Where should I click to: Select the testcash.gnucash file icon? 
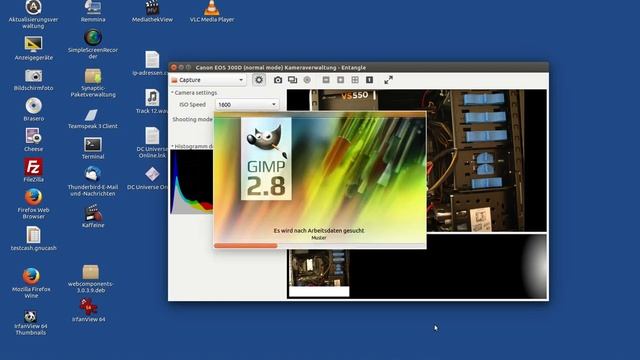click(x=33, y=238)
